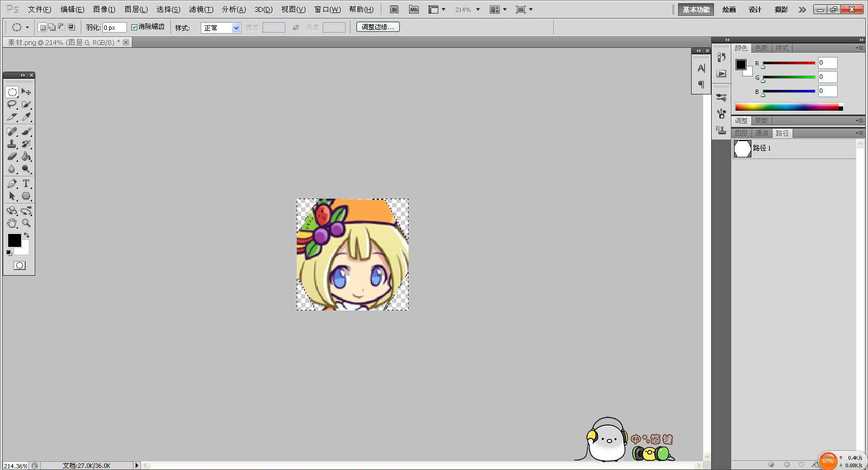Toggle Quick Mask mode button
Image resolution: width=868 pixels, height=470 pixels.
20,265
